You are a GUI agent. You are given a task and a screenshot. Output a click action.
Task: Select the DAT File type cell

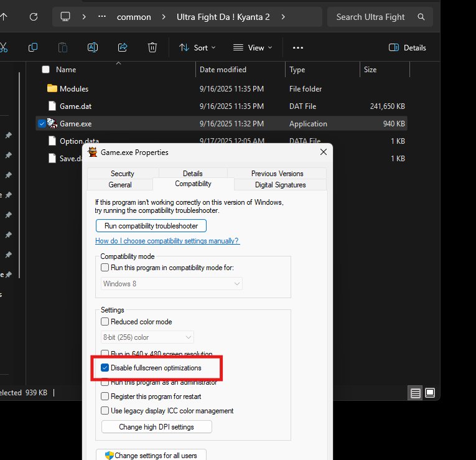click(x=302, y=106)
